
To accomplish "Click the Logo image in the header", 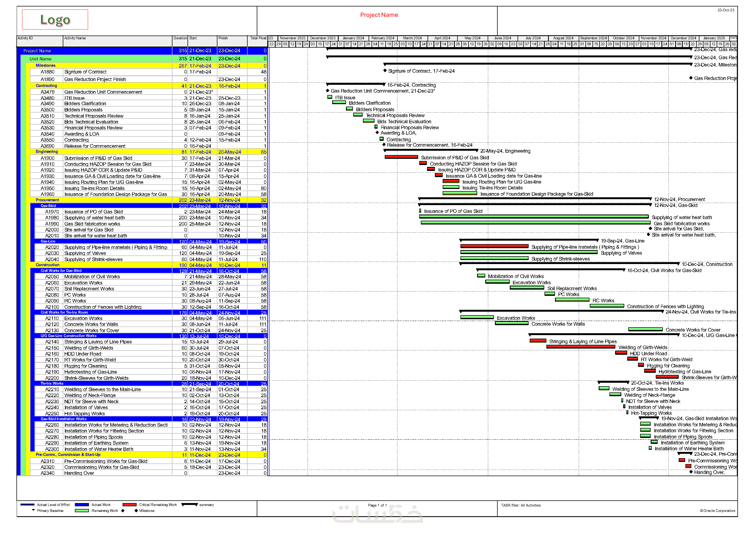I will point(55,20).
